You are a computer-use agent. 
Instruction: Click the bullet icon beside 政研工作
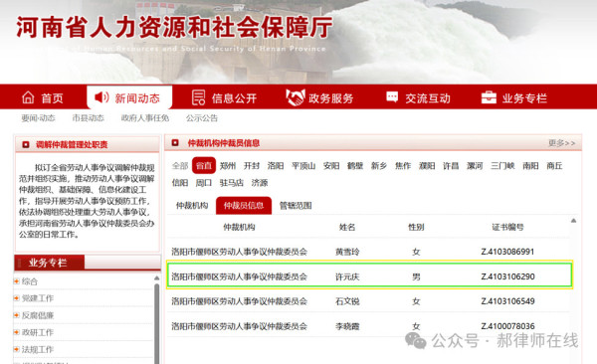(x=16, y=332)
